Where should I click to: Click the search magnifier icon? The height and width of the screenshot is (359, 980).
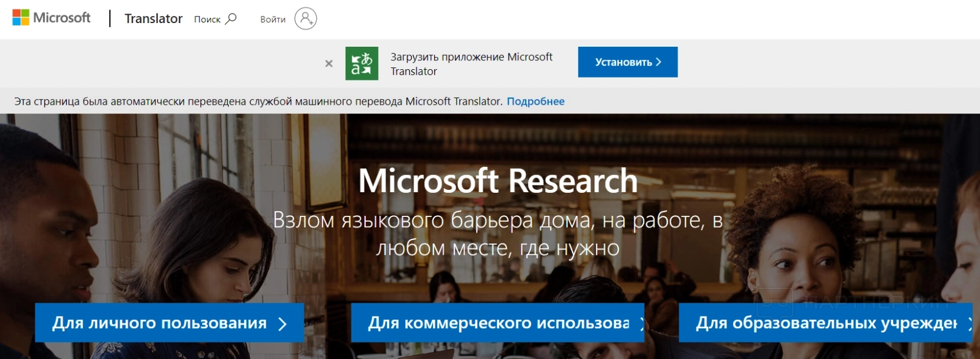(x=231, y=19)
